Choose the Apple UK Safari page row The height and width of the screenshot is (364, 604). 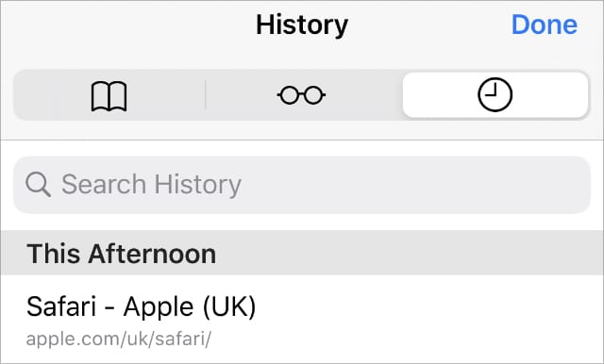tap(302, 320)
